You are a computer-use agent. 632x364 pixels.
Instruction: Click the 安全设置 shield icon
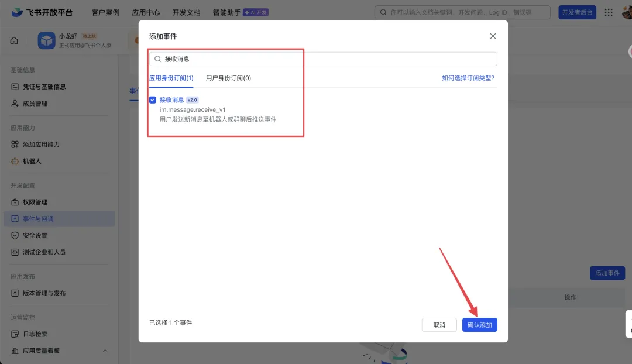click(x=15, y=235)
